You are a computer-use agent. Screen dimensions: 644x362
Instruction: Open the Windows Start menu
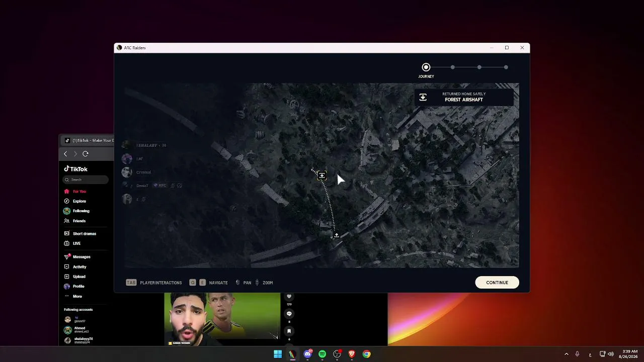tap(278, 354)
